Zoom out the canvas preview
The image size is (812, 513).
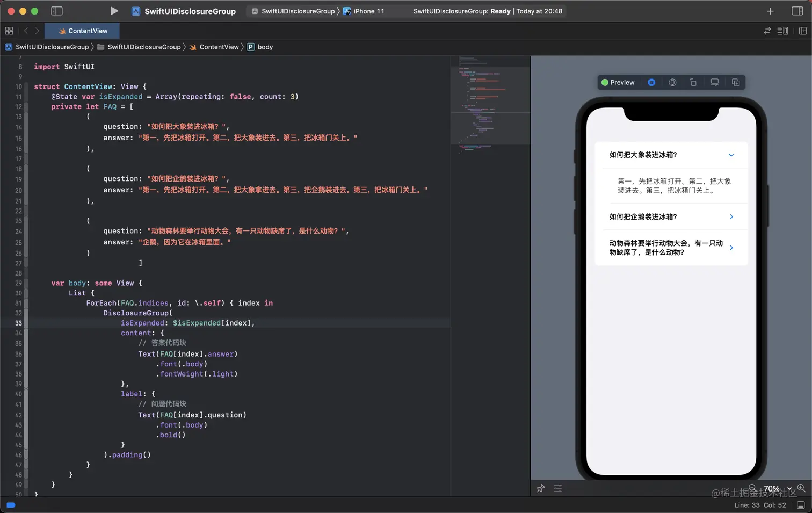coord(752,488)
